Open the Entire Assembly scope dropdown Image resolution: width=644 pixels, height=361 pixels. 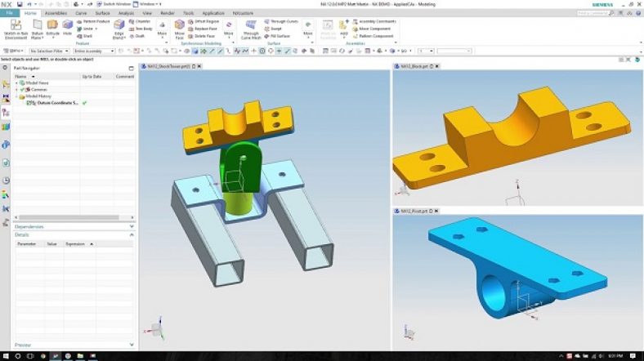coord(94,51)
